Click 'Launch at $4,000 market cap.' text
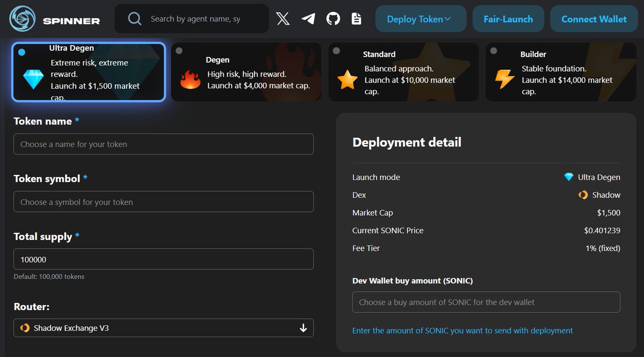The height and width of the screenshot is (357, 644). 259,85
